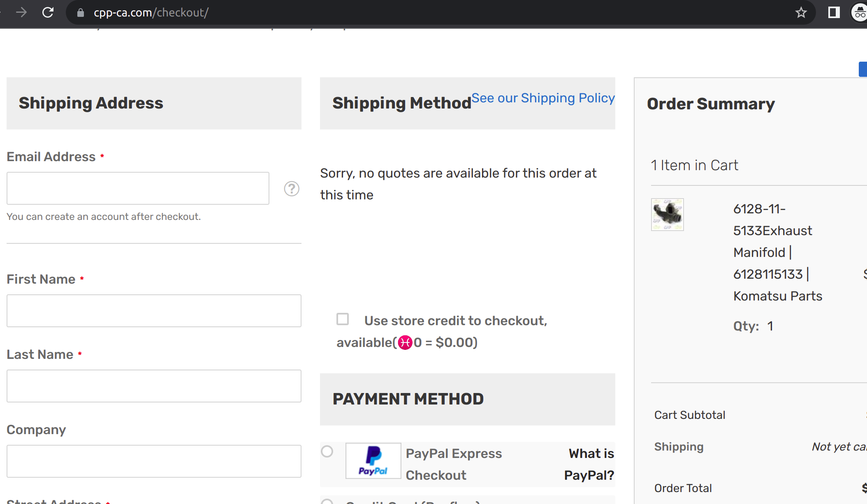This screenshot has height=504, width=867.
Task: Click the PayPal logo image
Action: pyautogui.click(x=373, y=461)
